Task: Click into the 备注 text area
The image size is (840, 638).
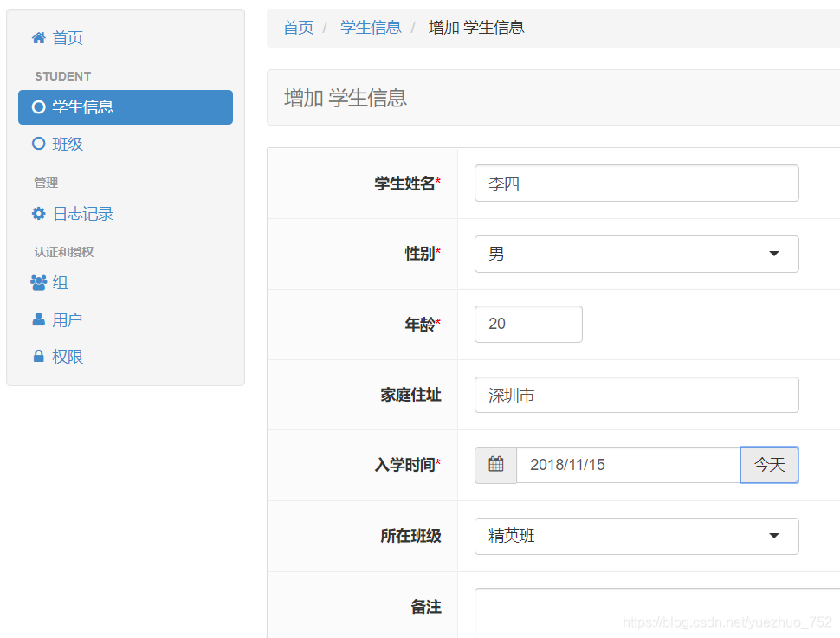Action: click(657, 614)
